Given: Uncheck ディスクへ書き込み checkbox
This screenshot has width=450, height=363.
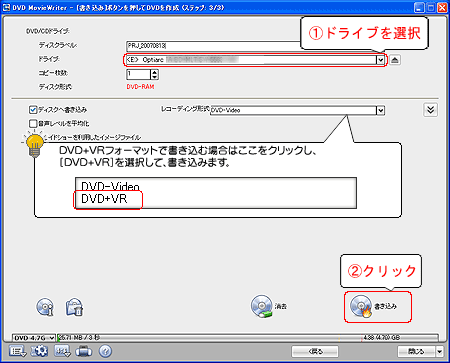Looking at the screenshot, I should pos(33,110).
